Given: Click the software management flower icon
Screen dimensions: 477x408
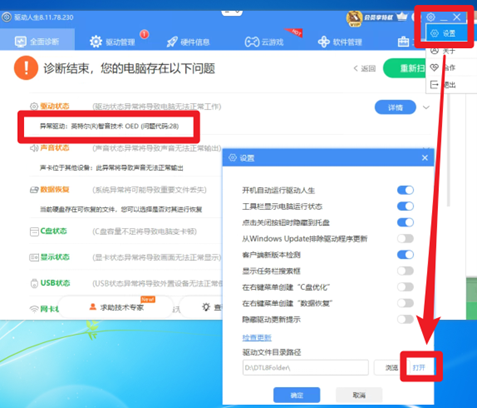Looking at the screenshot, I should [x=324, y=42].
